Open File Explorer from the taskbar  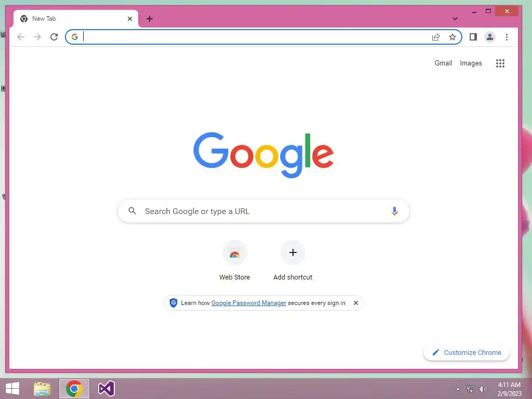pos(42,389)
